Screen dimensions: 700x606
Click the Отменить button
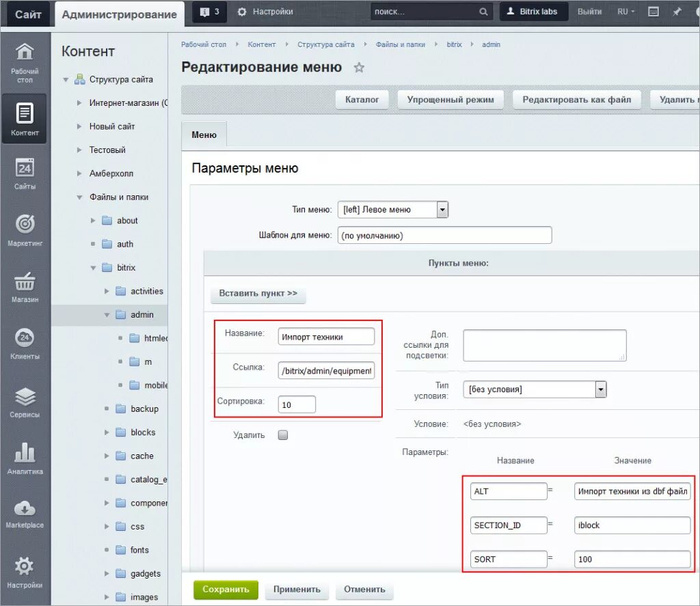pyautogui.click(x=364, y=589)
